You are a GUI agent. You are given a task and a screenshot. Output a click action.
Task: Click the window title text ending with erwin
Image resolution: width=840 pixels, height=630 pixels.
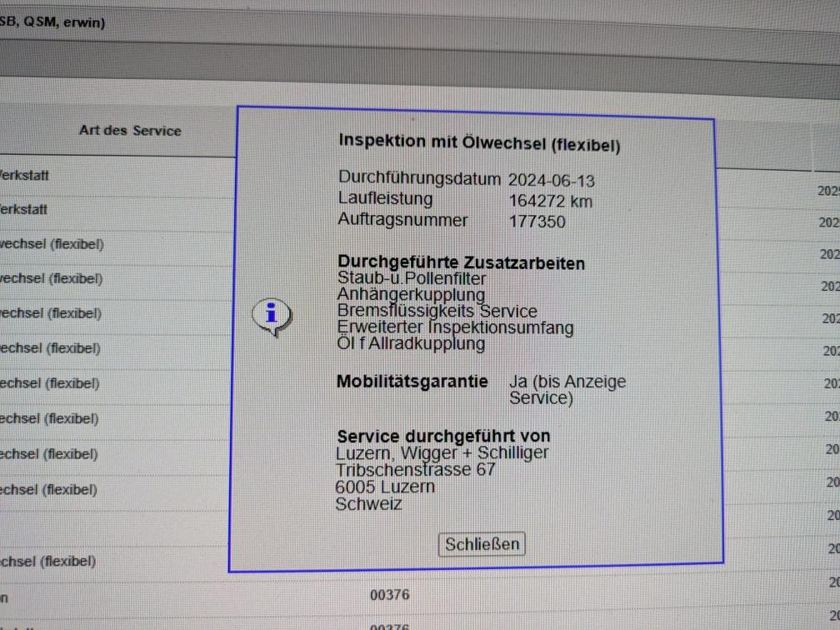(x=52, y=22)
